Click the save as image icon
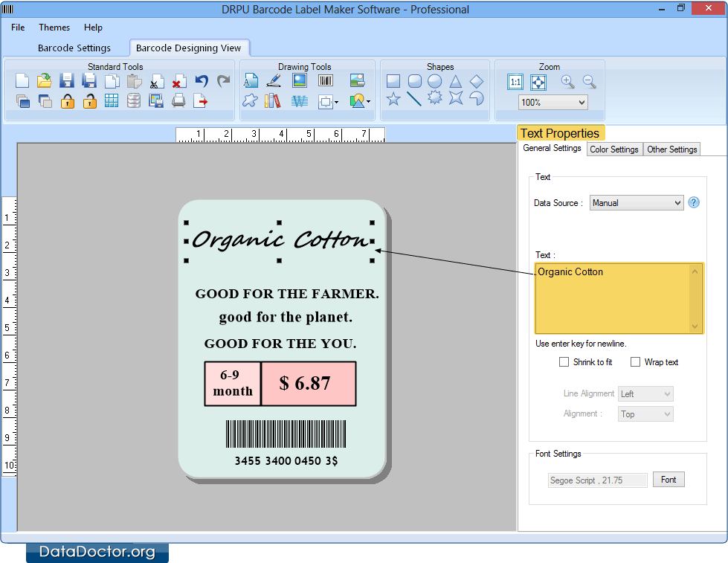 click(156, 101)
